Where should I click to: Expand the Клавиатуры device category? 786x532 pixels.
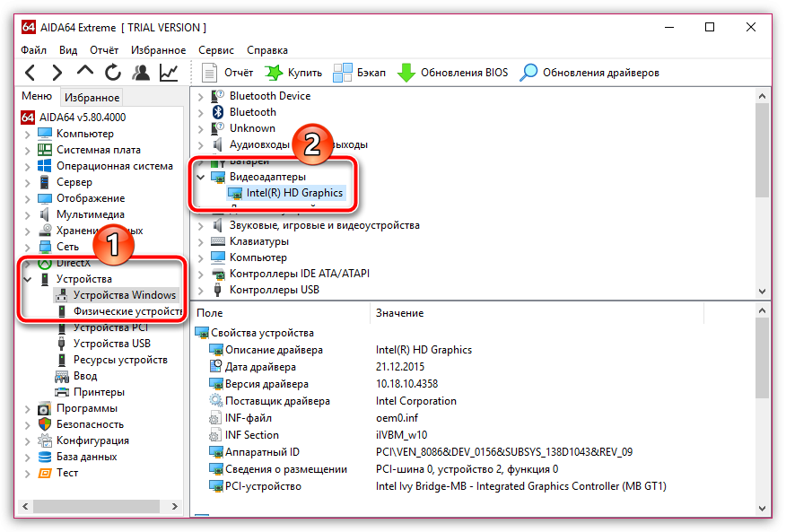(201, 241)
